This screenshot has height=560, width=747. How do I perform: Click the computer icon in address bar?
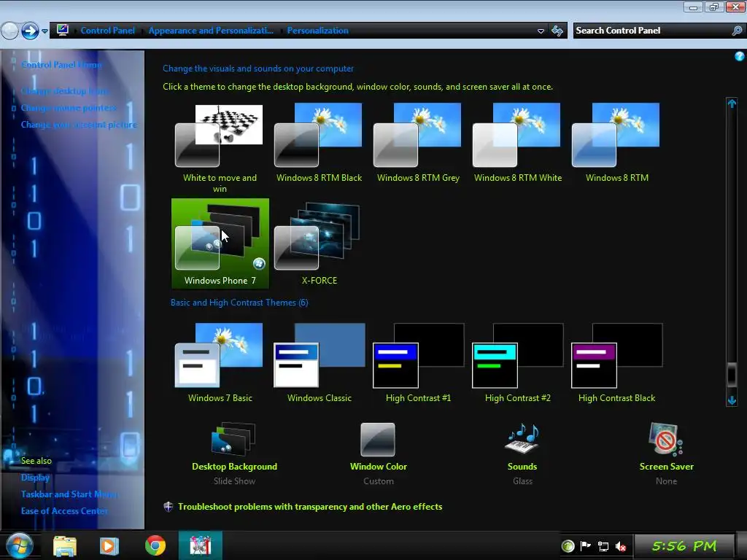63,30
